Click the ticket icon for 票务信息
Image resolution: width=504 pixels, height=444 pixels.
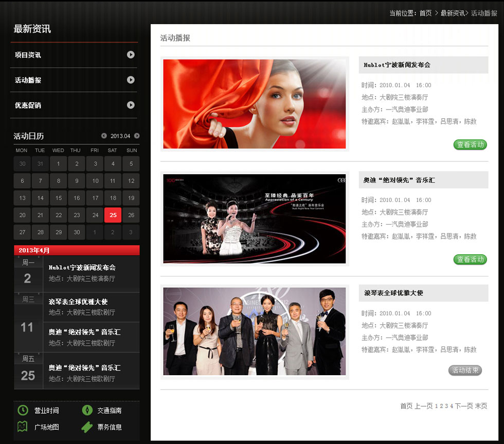click(x=87, y=427)
